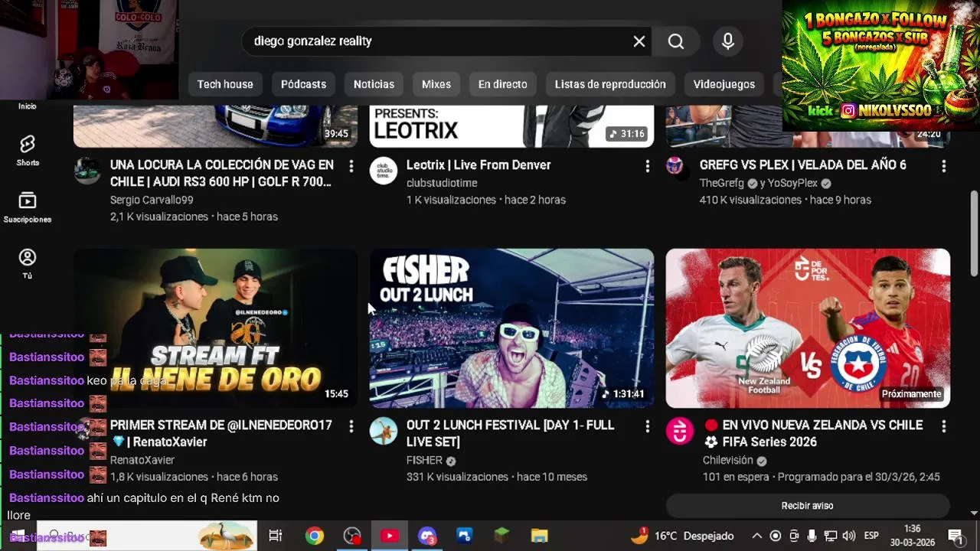Image resolution: width=980 pixels, height=551 pixels.
Task: Open the Leotrix Live From Denver title
Action: tap(479, 165)
